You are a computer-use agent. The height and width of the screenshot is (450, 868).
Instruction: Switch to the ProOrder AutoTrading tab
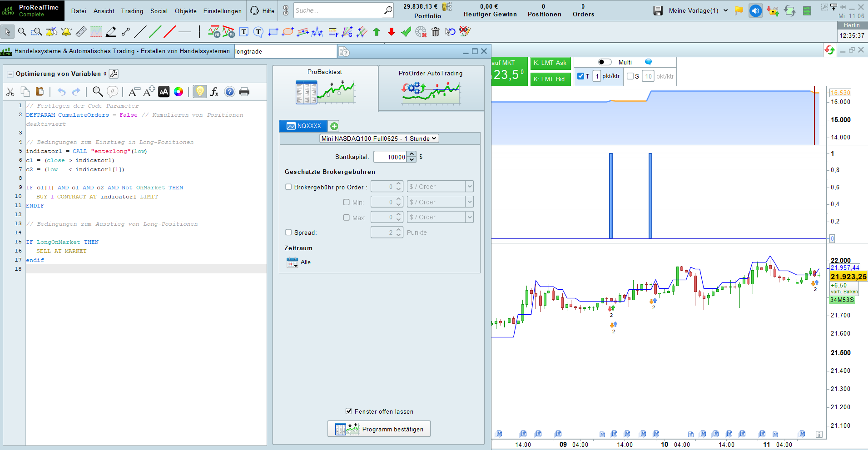(431, 88)
